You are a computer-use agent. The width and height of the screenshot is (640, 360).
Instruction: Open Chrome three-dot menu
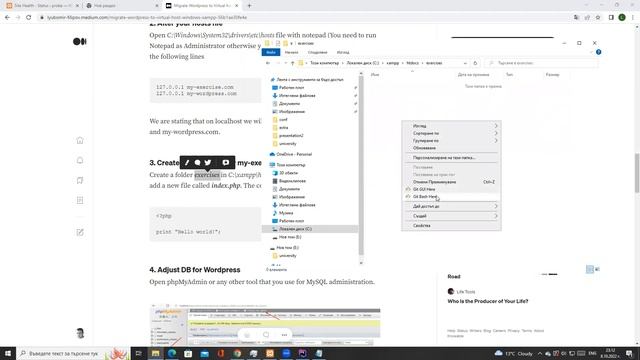[x=633, y=18]
